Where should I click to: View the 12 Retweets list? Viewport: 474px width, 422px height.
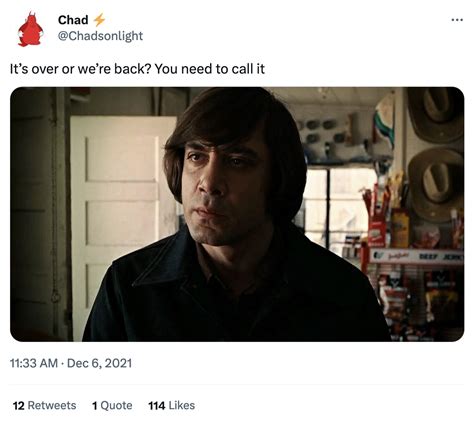44,405
